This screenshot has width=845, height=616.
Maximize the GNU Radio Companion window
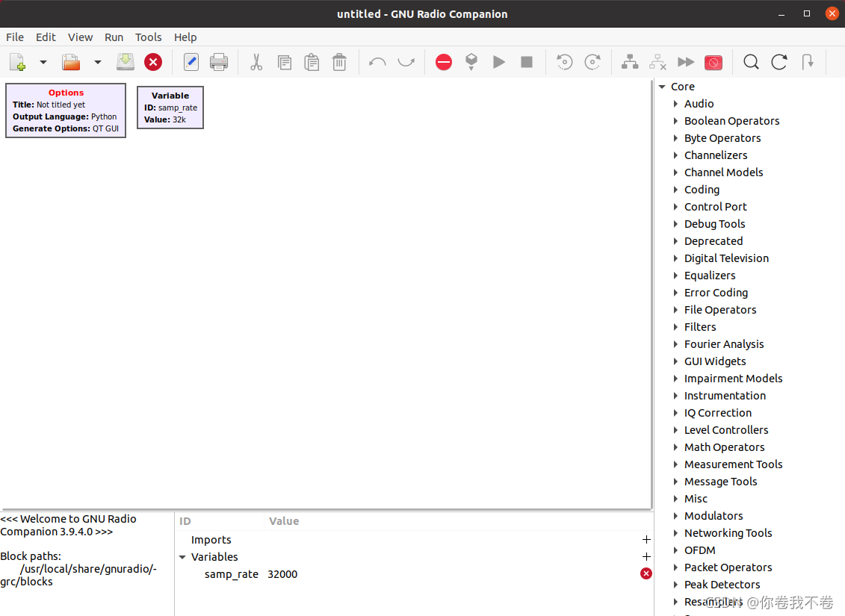[x=807, y=13]
